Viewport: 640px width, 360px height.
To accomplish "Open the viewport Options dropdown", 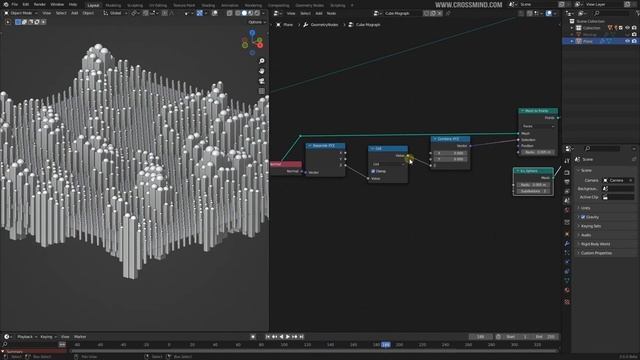I will point(257,22).
